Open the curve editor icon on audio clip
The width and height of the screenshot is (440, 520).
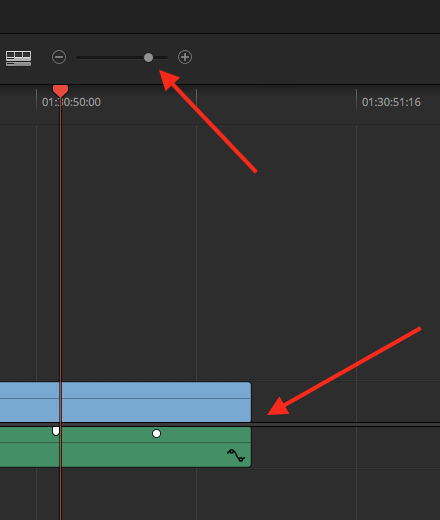pyautogui.click(x=236, y=455)
